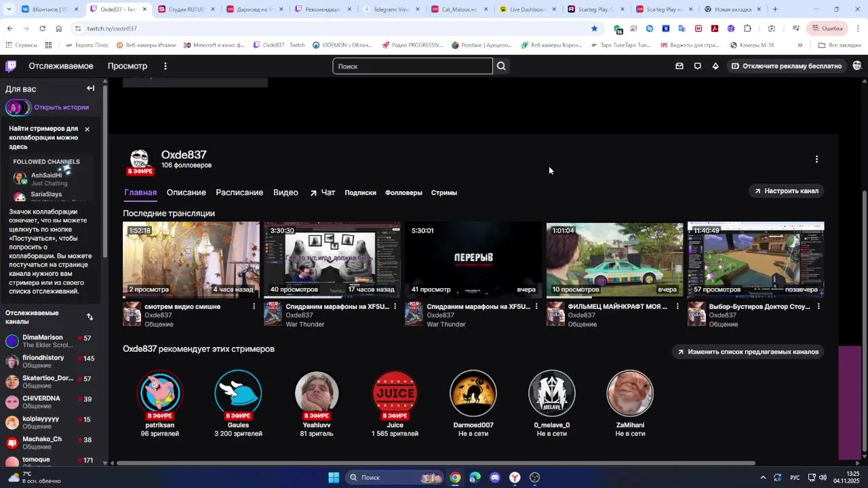Viewport: 868px width, 488px height.
Task: Reload the page in the browser
Action: tap(42, 28)
